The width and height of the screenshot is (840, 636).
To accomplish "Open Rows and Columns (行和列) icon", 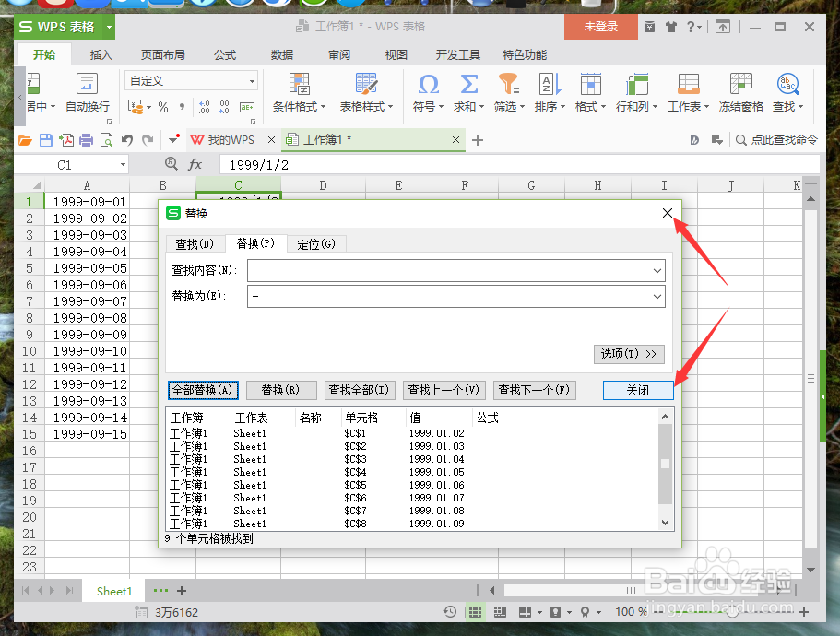I will pyautogui.click(x=636, y=84).
